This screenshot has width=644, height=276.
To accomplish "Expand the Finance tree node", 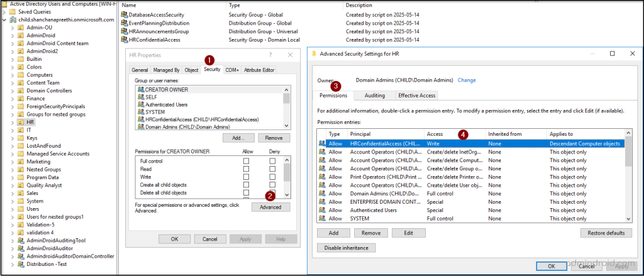I will point(12,99).
